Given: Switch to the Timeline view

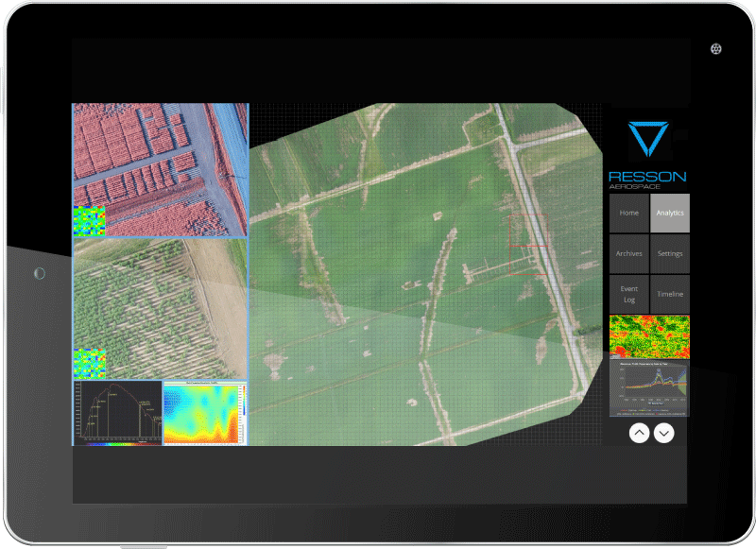Looking at the screenshot, I should click(x=670, y=294).
